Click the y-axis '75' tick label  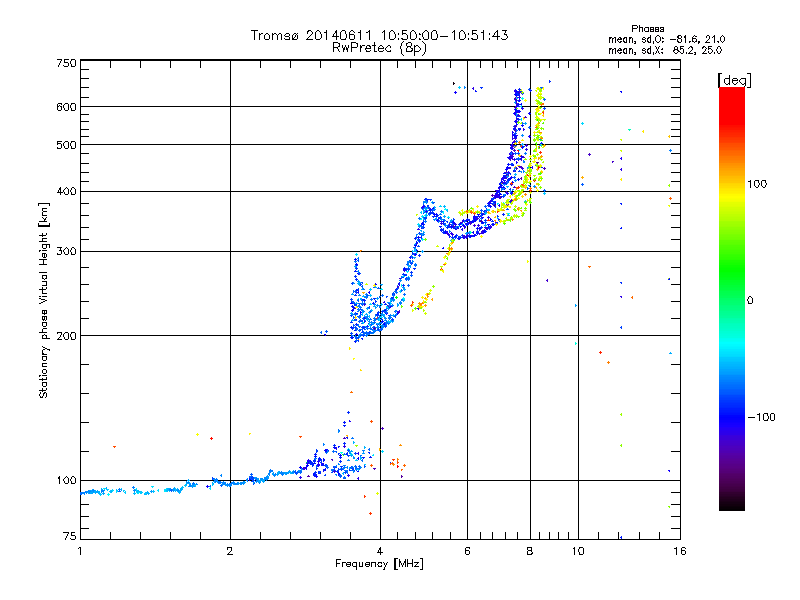click(x=70, y=536)
